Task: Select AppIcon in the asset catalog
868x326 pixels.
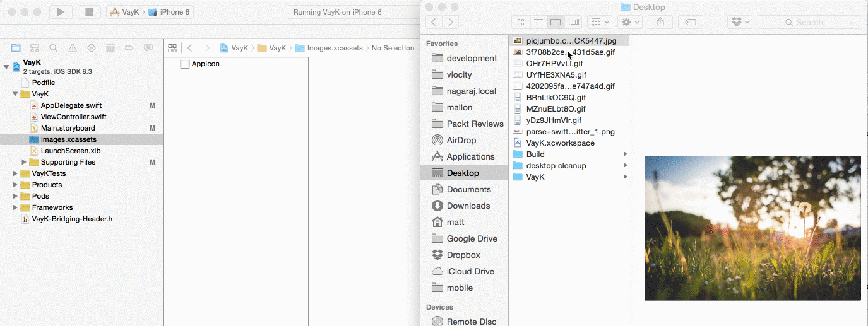Action: [205, 64]
